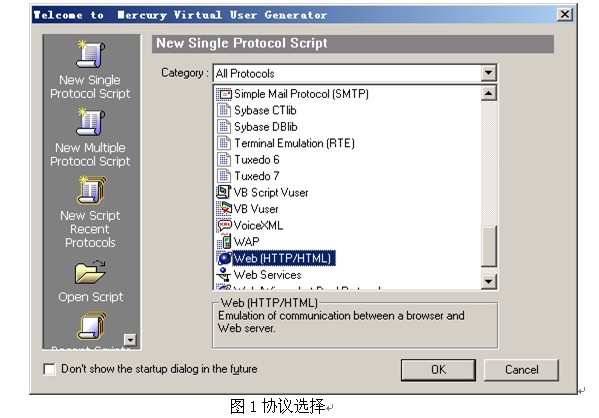Confirm with the OK button
Viewport: 599px width, 418px height.
(438, 369)
